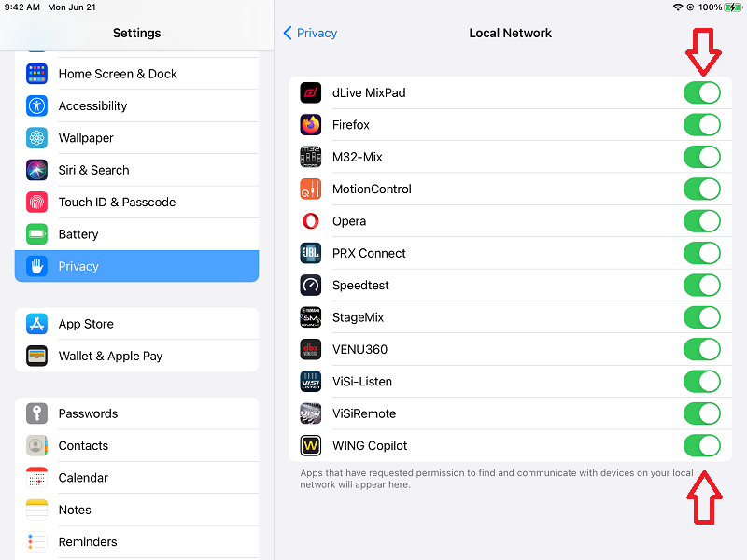Toggle Opera local network switch
This screenshot has width=747, height=560.
pos(702,221)
